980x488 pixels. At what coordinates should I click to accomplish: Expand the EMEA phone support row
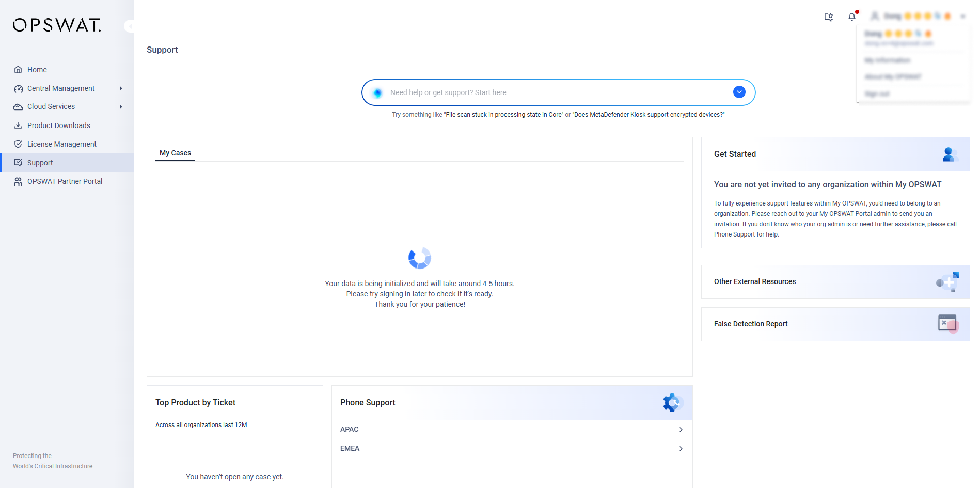pos(512,449)
